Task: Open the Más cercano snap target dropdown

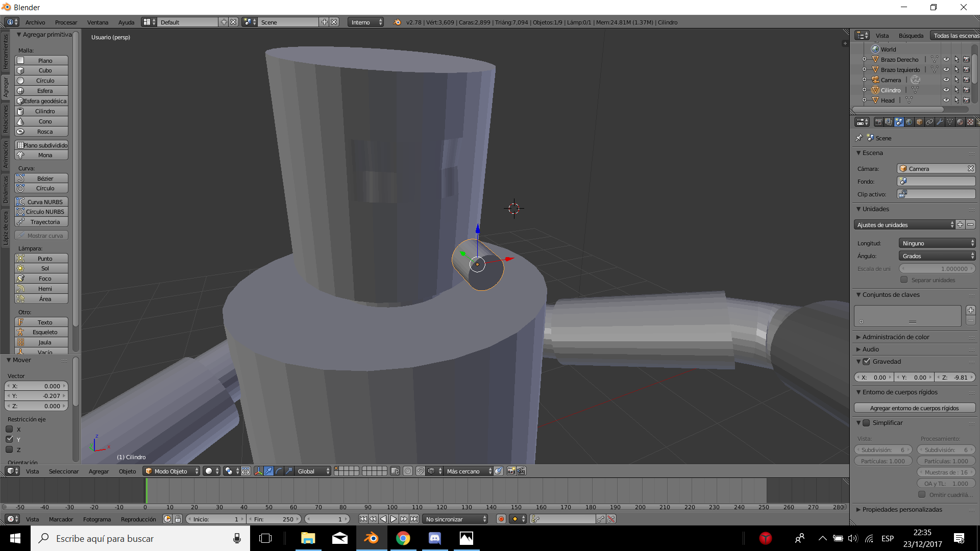Action: 468,471
